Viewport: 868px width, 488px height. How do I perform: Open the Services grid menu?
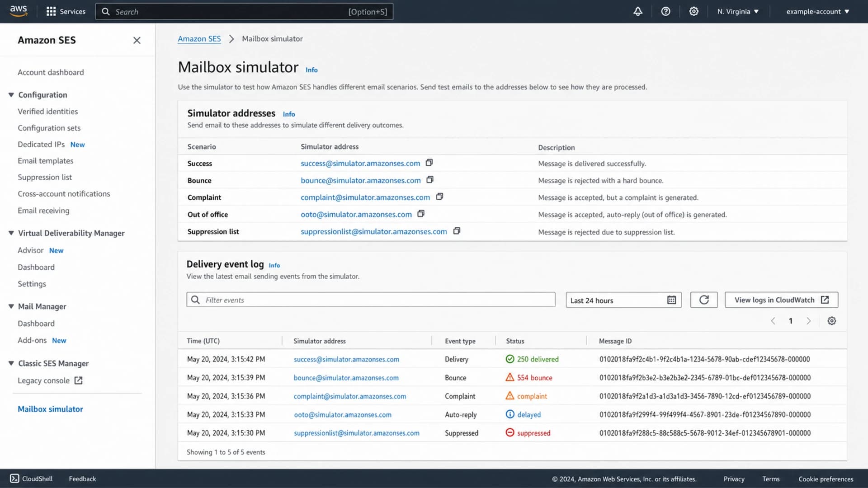(66, 11)
